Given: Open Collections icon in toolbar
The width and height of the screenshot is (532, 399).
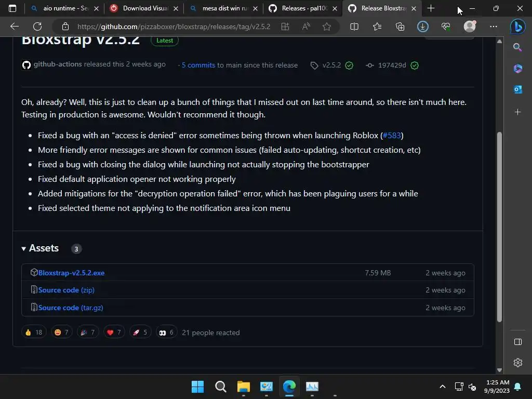Looking at the screenshot, I should click(x=400, y=26).
